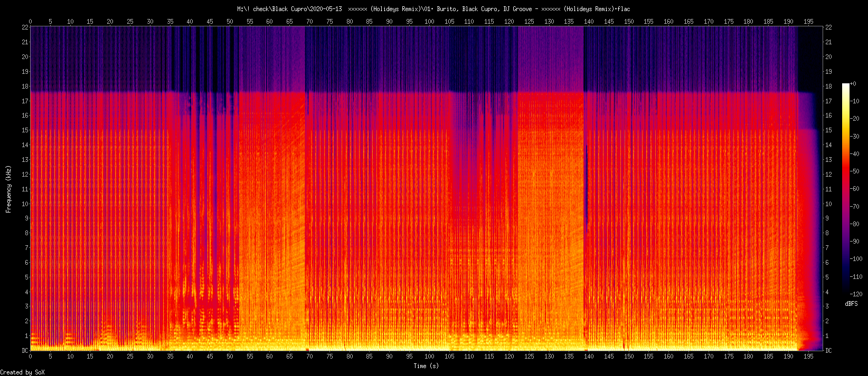Click the "-50" value on dBFS scale
This screenshot has width=868, height=376.
click(x=855, y=171)
